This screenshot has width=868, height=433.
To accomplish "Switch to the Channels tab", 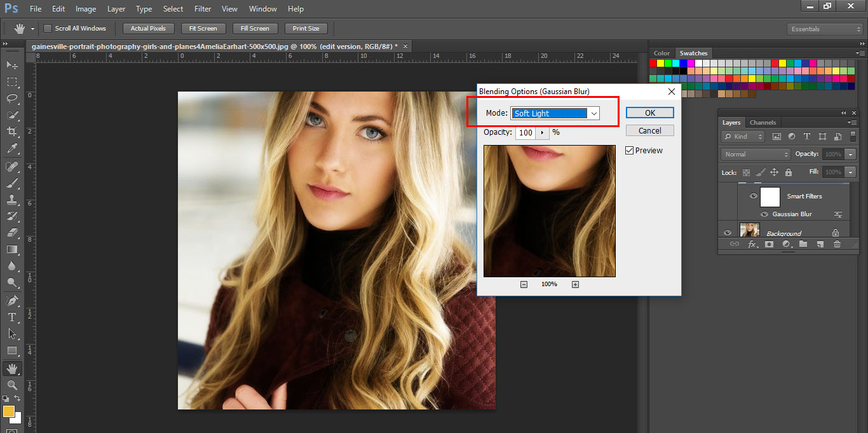I will click(x=763, y=122).
